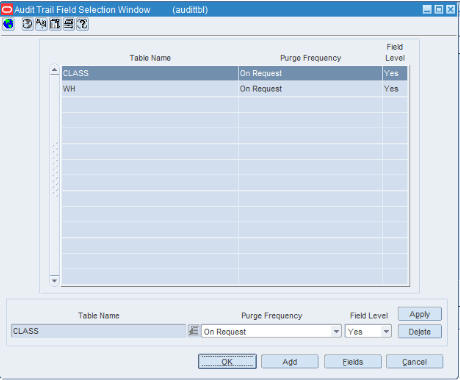Maximize the Audit Trail window

click(439, 10)
